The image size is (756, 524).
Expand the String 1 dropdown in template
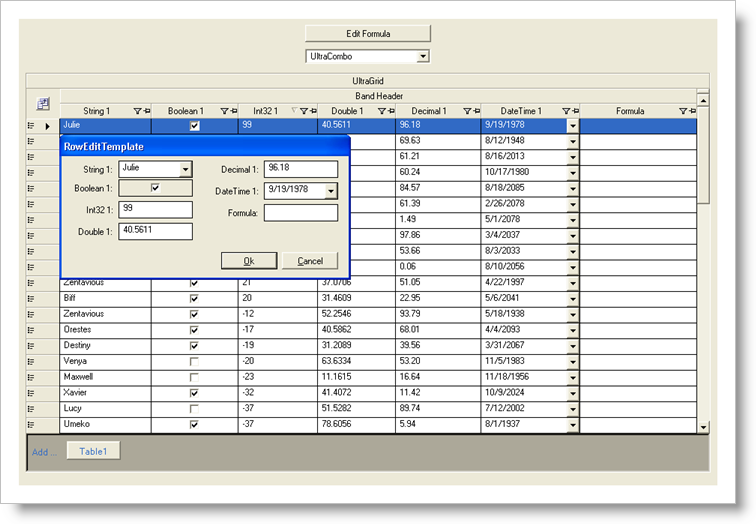coord(185,170)
